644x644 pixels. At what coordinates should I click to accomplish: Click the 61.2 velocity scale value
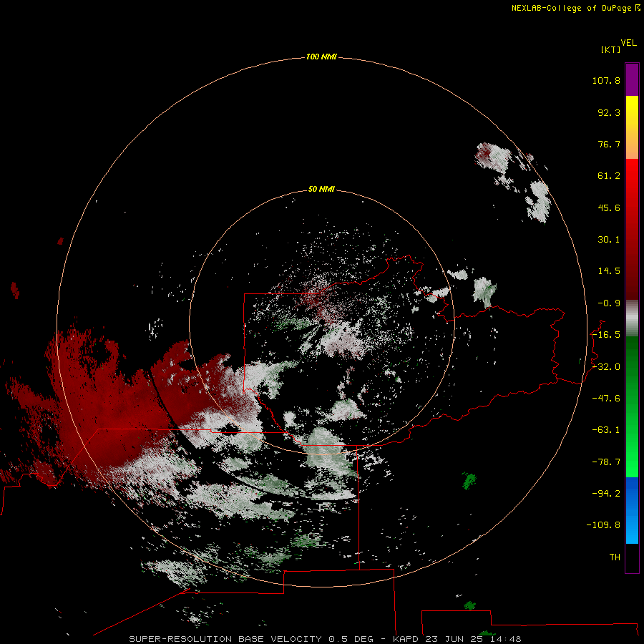(609, 176)
